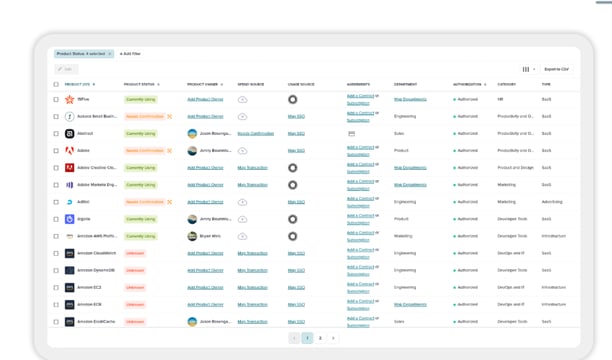This screenshot has width=612, height=360.
Task: Click Add Product Owner link for 15Five
Action: [205, 100]
